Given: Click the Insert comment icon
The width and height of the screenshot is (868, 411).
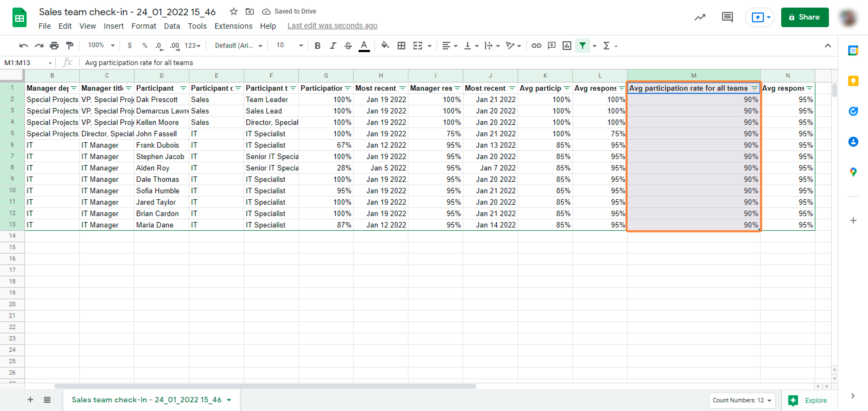Looking at the screenshot, I should (x=552, y=46).
